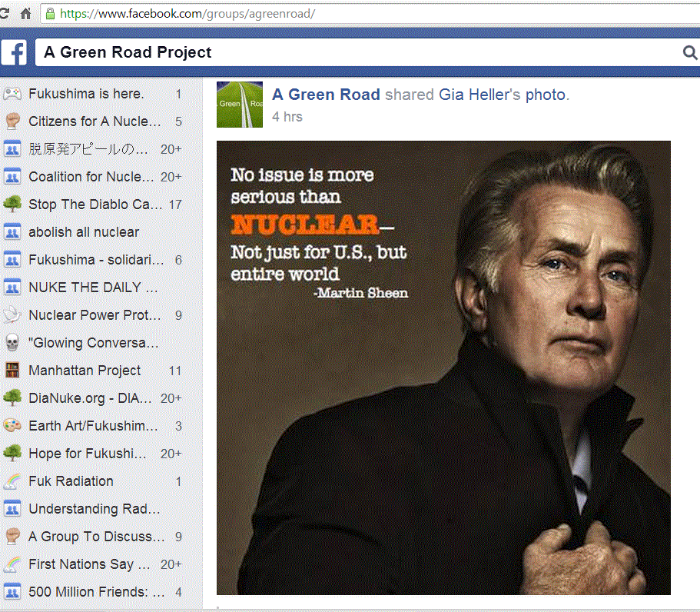The image size is (700, 612).
Task: Click A Green Road author name
Action: point(326,95)
